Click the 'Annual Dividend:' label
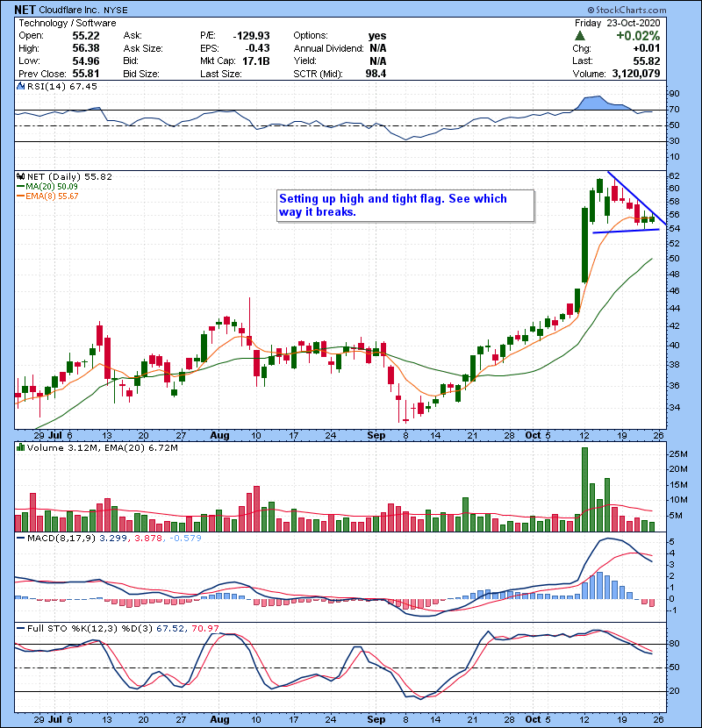Image resolution: width=702 pixels, height=728 pixels. pos(328,48)
